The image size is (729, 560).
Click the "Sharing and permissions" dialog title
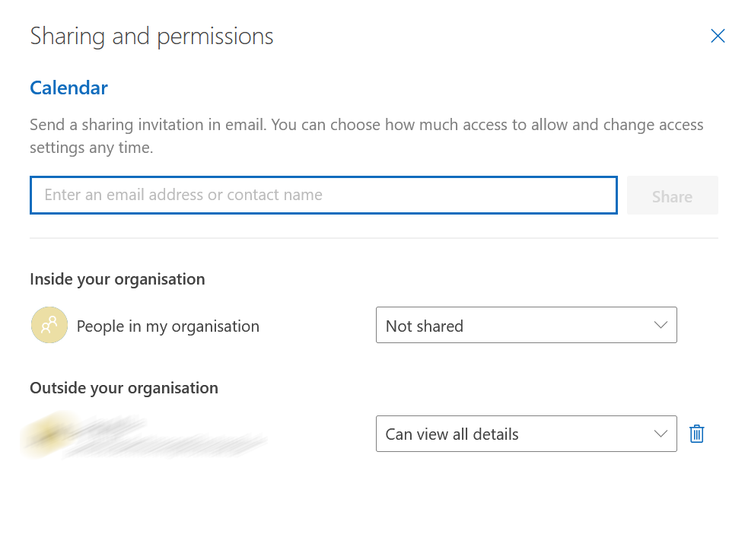coord(151,37)
